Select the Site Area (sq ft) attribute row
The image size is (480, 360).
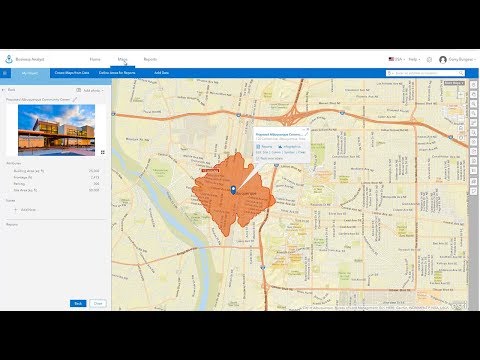[56, 190]
